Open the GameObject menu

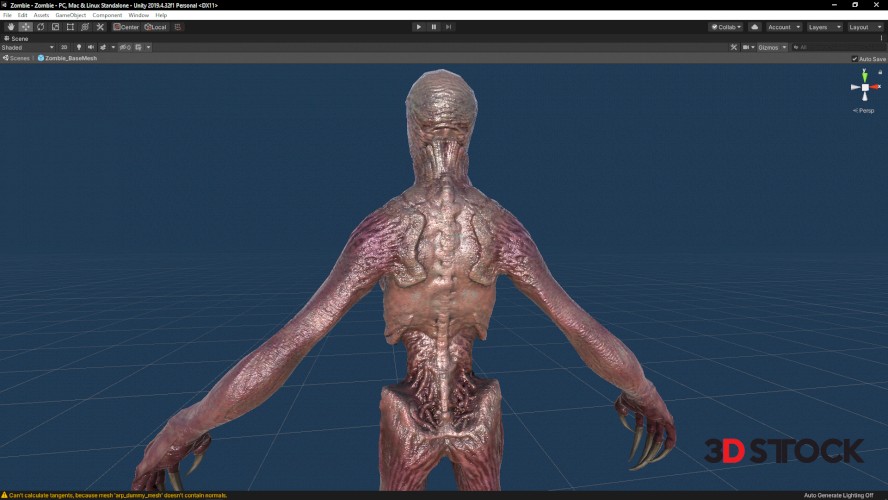coord(71,15)
